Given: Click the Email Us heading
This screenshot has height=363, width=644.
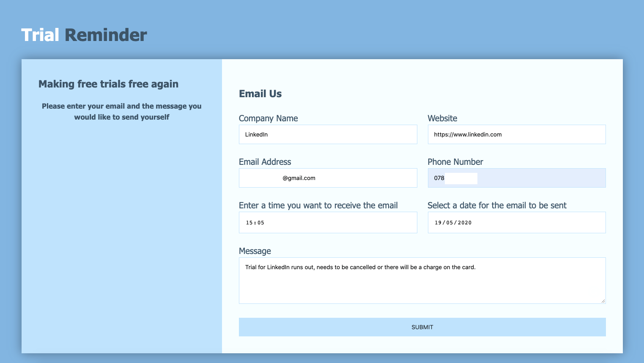Looking at the screenshot, I should pos(260,93).
